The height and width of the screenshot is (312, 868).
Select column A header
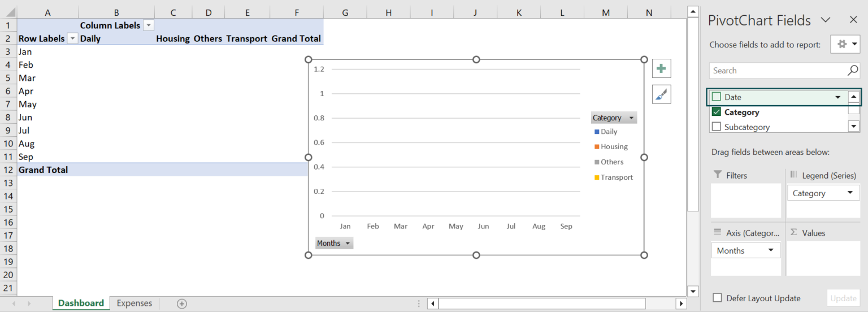pyautogui.click(x=47, y=12)
